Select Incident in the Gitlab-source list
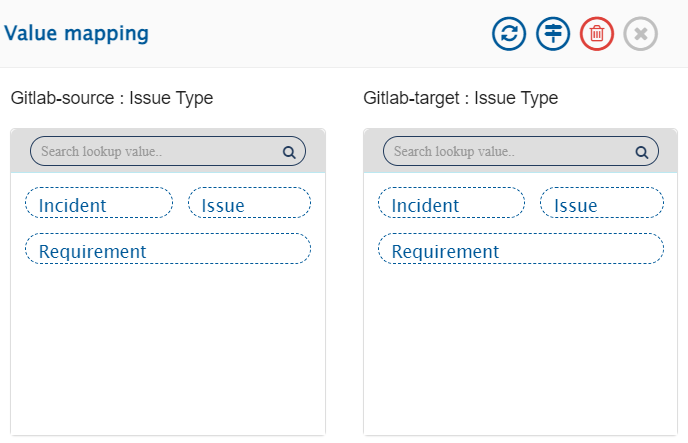This screenshot has height=443, width=688. click(x=99, y=203)
